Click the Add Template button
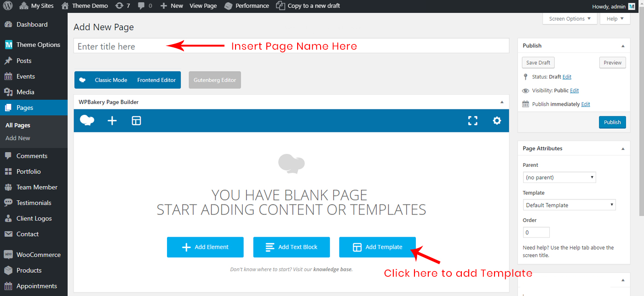Screen dimensions: 644x296 point(377,247)
